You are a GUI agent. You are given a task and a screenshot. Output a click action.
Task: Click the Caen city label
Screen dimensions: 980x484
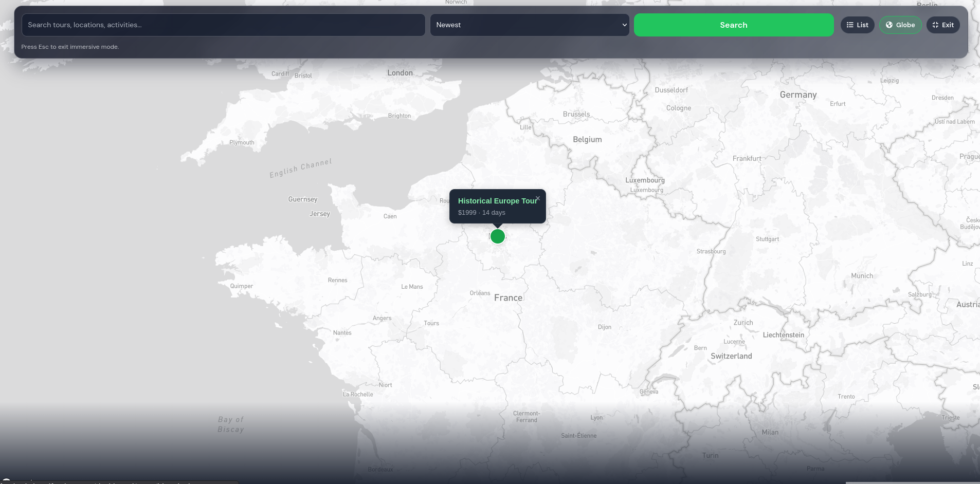tap(390, 217)
